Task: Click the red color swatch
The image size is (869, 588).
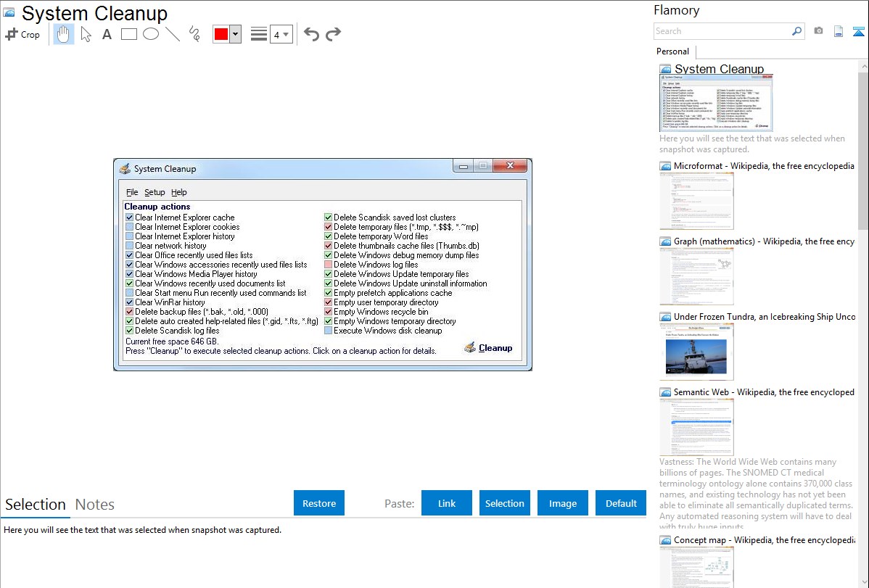Action: tap(221, 34)
